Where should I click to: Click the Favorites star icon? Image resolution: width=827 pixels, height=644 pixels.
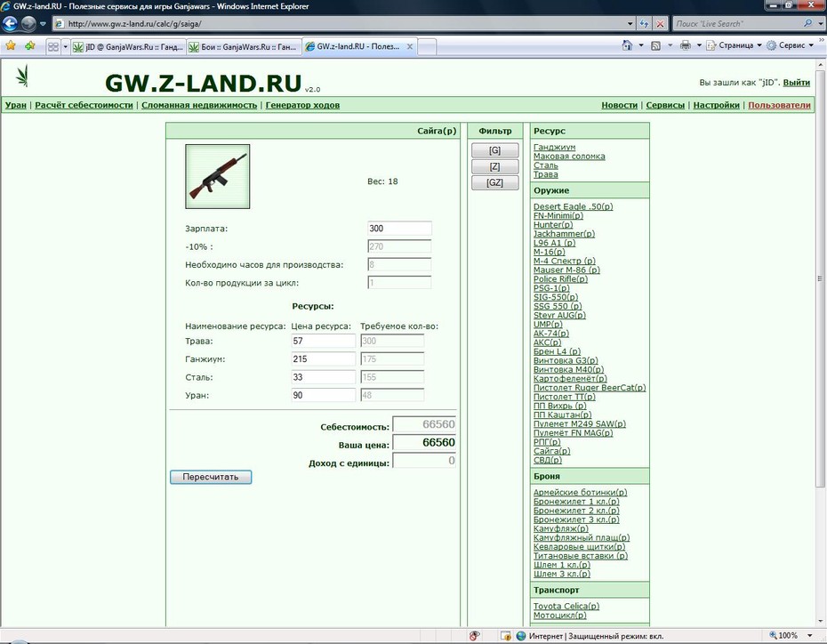click(x=10, y=46)
